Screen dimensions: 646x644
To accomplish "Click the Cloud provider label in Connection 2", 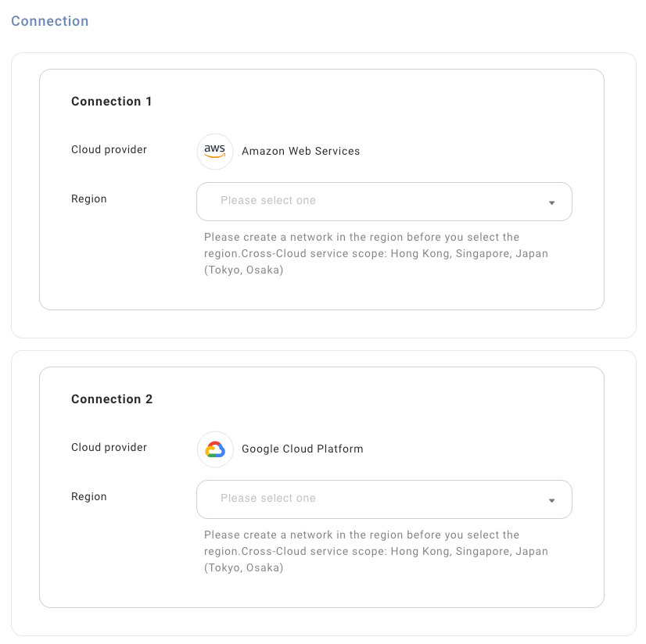I will 109,447.
